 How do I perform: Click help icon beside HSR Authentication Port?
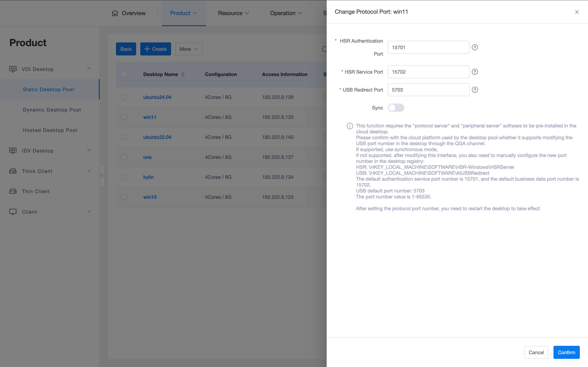point(474,47)
